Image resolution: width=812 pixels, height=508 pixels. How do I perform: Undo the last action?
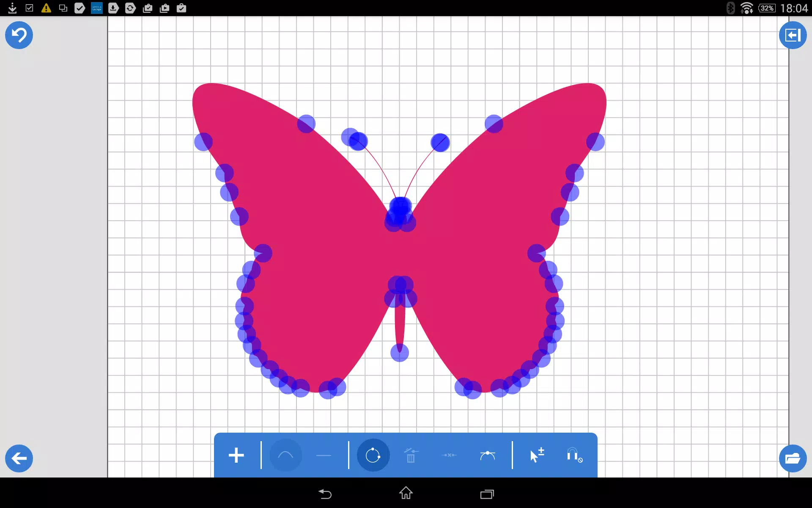[x=19, y=35]
